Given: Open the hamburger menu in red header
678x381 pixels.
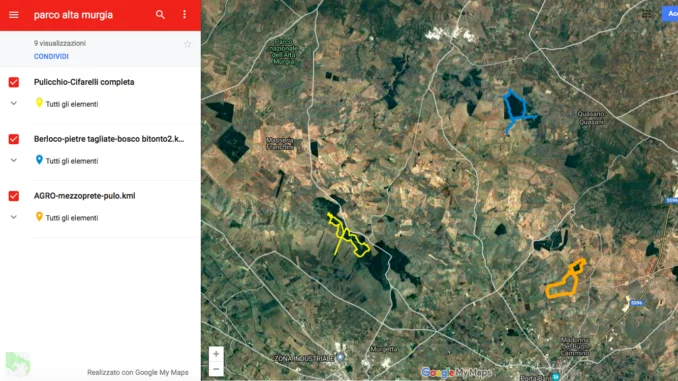Looking at the screenshot, I should 13,15.
